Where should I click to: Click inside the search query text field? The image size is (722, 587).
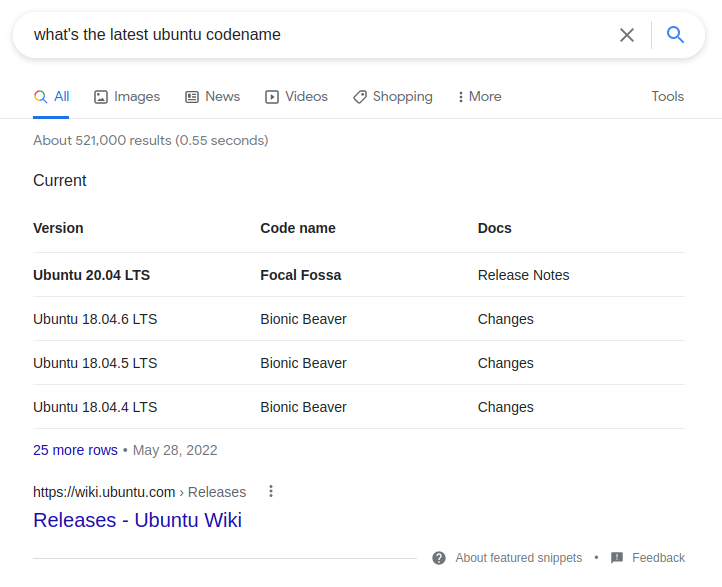click(x=318, y=35)
